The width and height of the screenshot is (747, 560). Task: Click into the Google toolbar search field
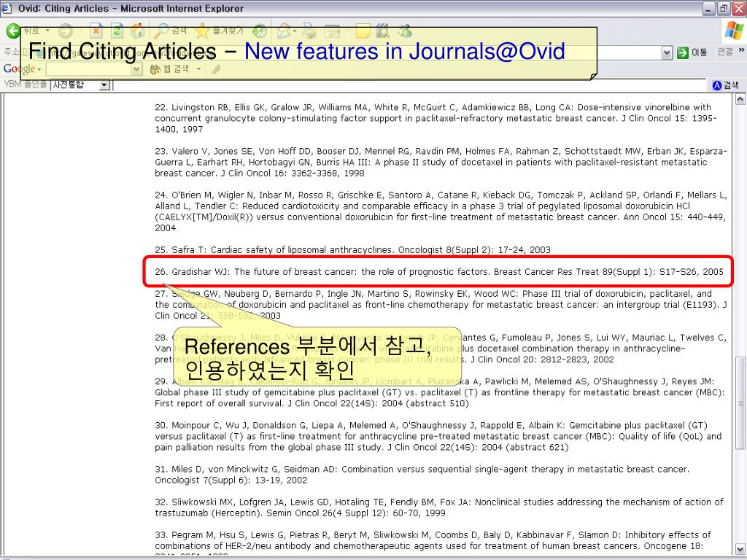[x=89, y=69]
